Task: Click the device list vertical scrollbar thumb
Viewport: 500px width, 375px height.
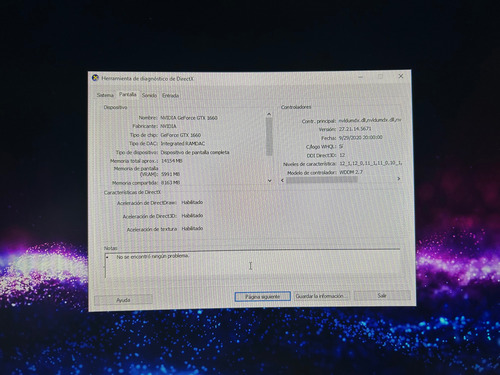Action: [269, 137]
